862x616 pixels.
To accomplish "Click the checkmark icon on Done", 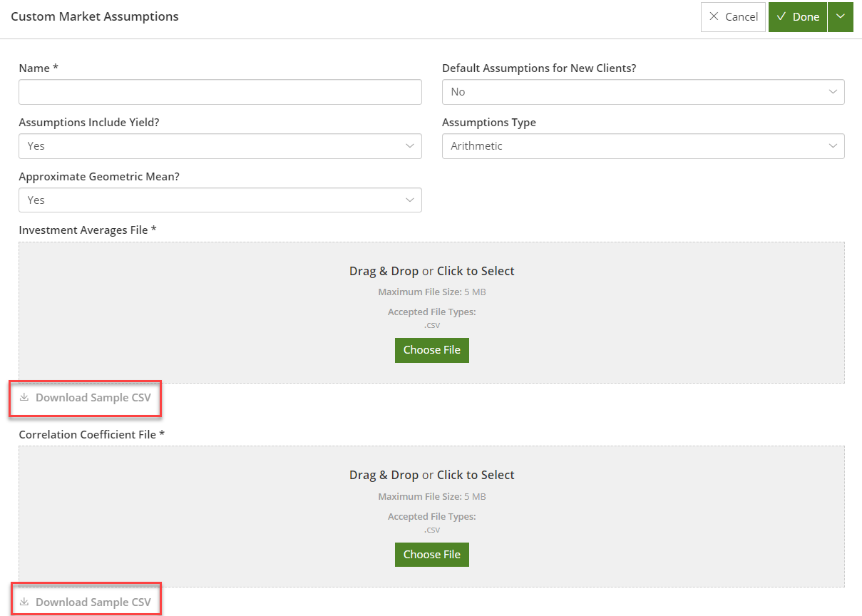I will [x=781, y=16].
